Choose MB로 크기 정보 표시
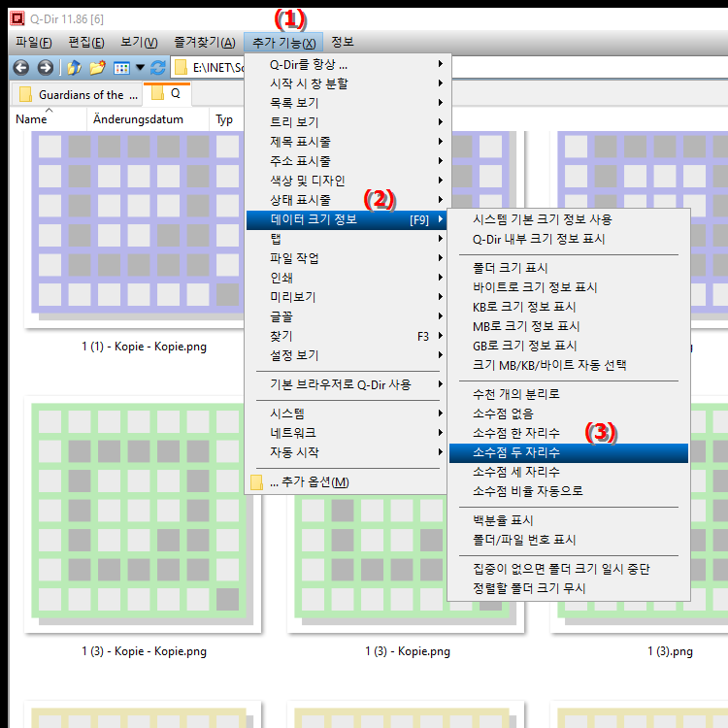 point(568,326)
